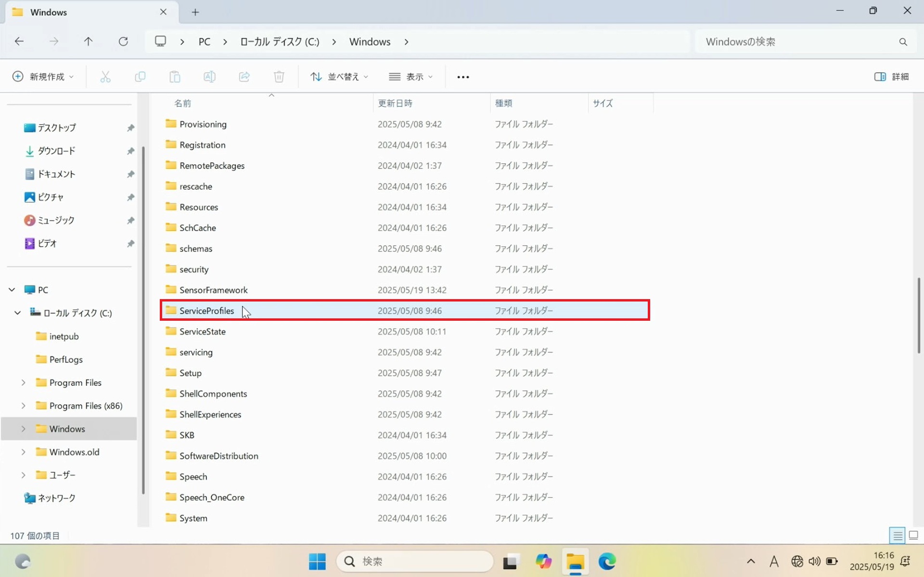Click the file list vertical scrollbar
Image resolution: width=924 pixels, height=577 pixels.
(x=919, y=315)
